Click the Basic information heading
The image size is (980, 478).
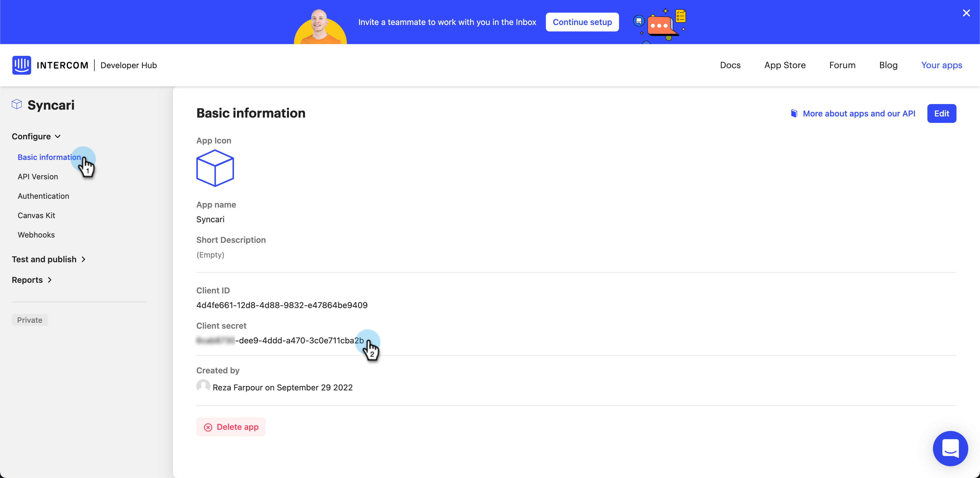[x=251, y=113]
